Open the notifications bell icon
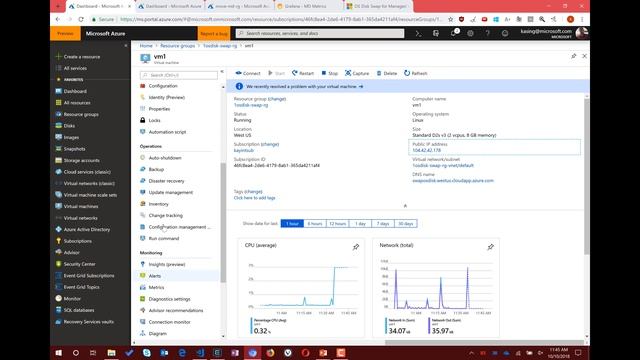The width and height of the screenshot is (640, 360). pyautogui.click(x=453, y=33)
